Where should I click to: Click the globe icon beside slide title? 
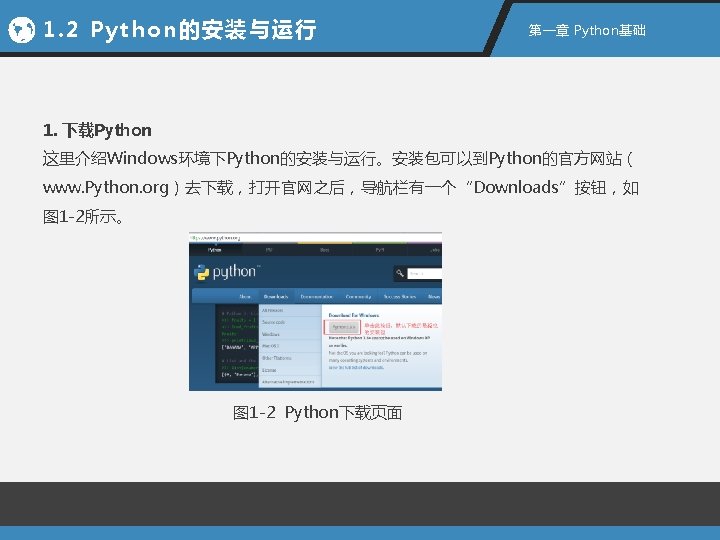pos(21,30)
